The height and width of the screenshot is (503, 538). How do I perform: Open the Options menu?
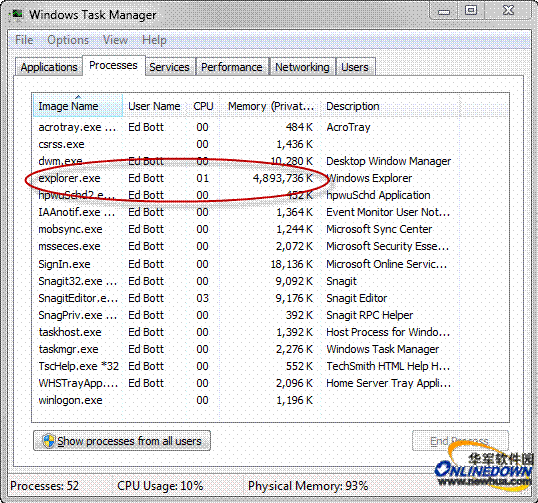[x=68, y=40]
